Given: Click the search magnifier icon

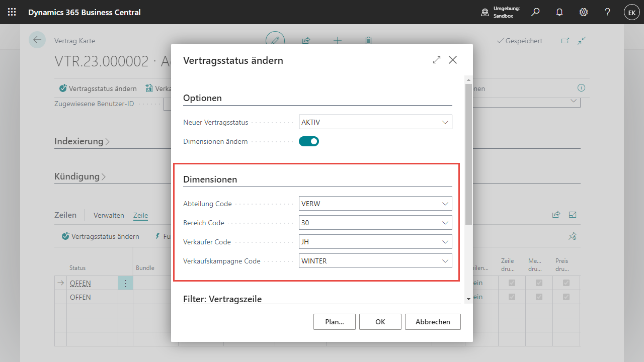Looking at the screenshot, I should tap(535, 12).
